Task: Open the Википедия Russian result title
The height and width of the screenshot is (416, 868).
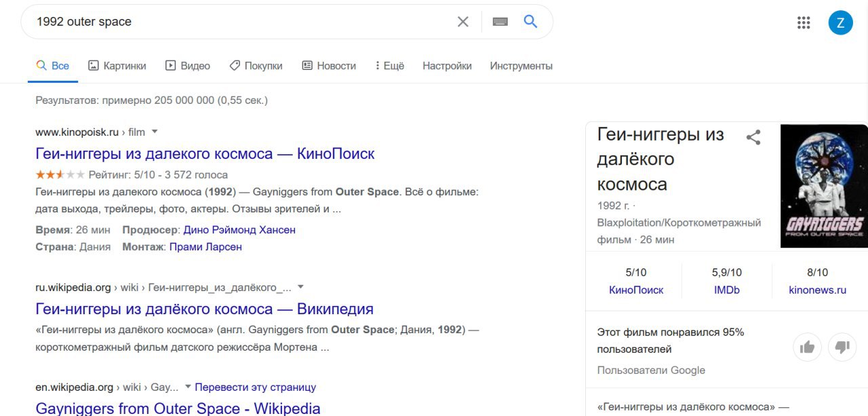Action: tap(204, 309)
